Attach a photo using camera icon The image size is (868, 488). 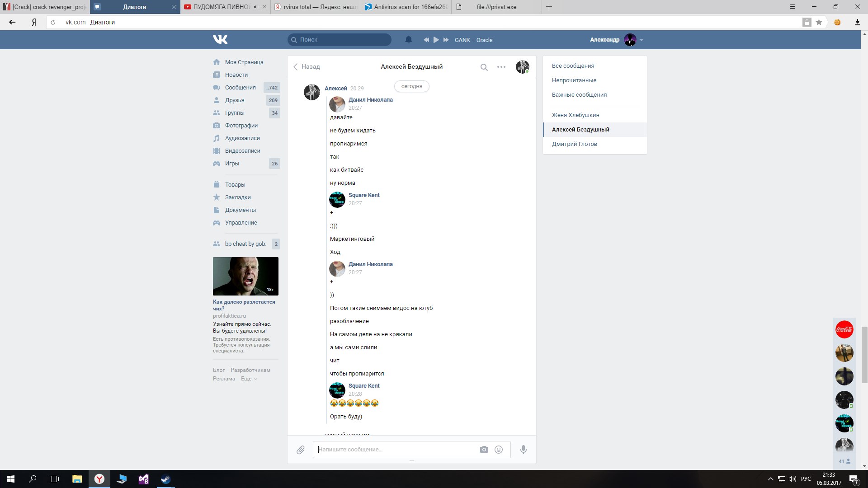click(484, 450)
